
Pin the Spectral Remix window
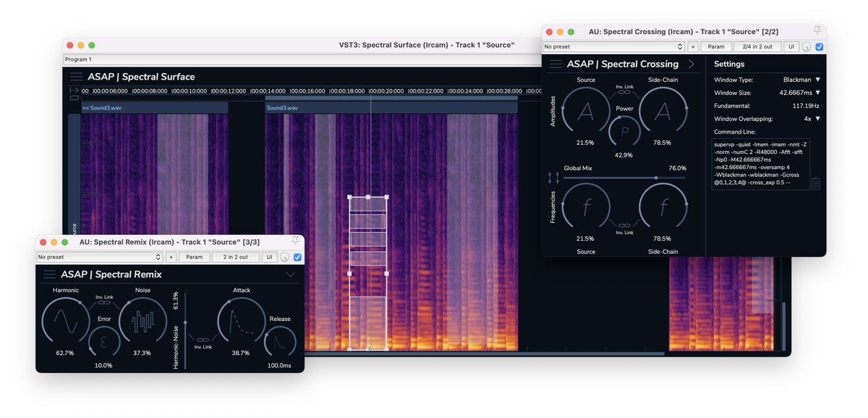[x=296, y=239]
